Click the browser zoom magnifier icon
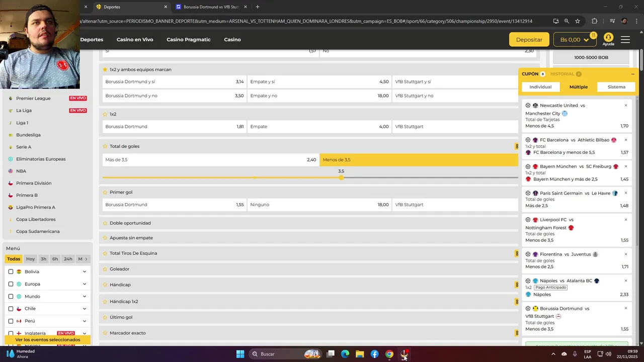 (x=567, y=21)
